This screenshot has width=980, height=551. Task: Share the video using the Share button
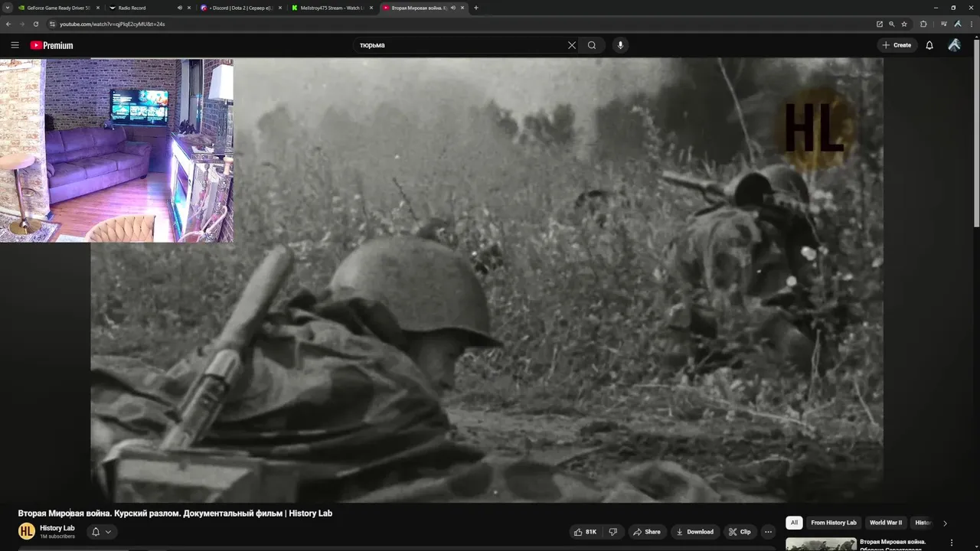tap(646, 532)
